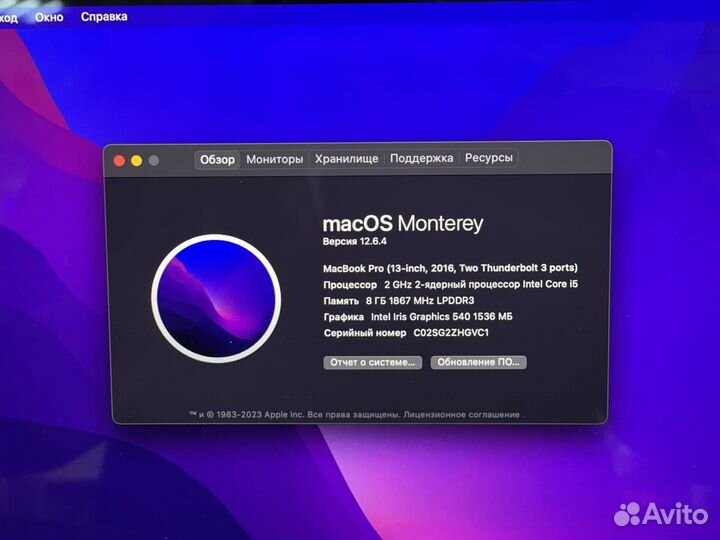720x540 pixels.
Task: Select the Обзор tab
Action: click(217, 160)
